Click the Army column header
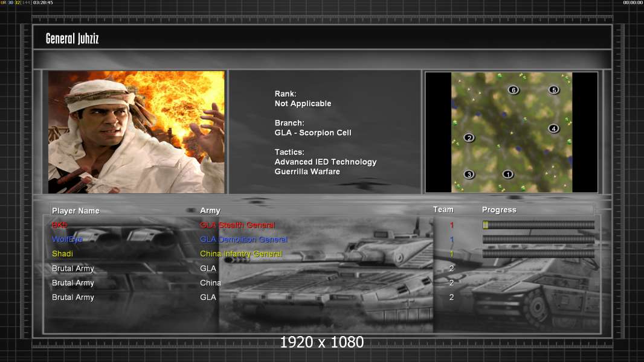 [x=210, y=211]
